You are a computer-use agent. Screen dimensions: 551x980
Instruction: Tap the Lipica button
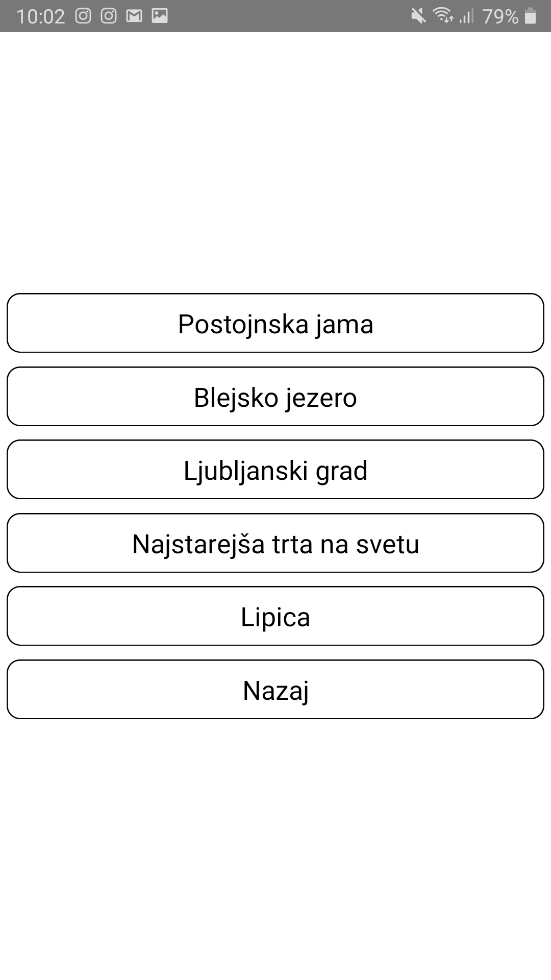point(275,616)
